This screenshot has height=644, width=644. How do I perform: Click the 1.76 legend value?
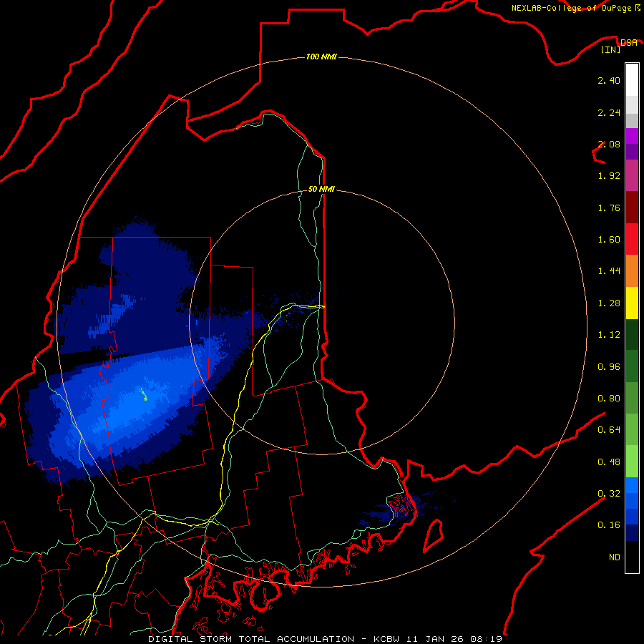609,208
